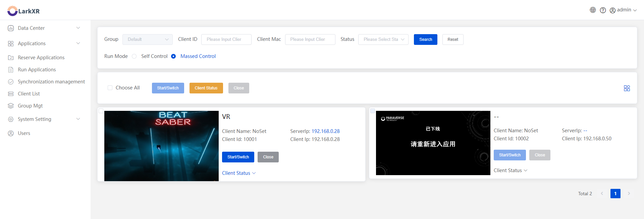Open Run Applications menu item
The height and width of the screenshot is (219, 644).
point(37,70)
